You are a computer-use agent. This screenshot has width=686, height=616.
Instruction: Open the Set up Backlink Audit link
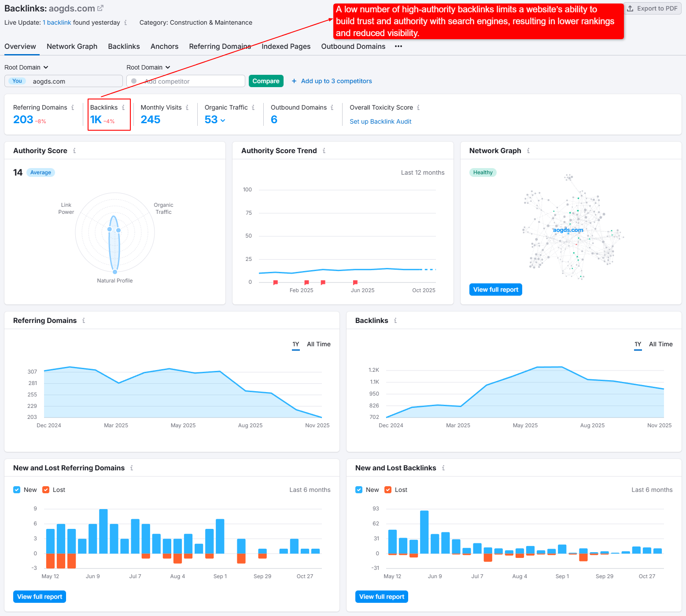pyautogui.click(x=380, y=121)
